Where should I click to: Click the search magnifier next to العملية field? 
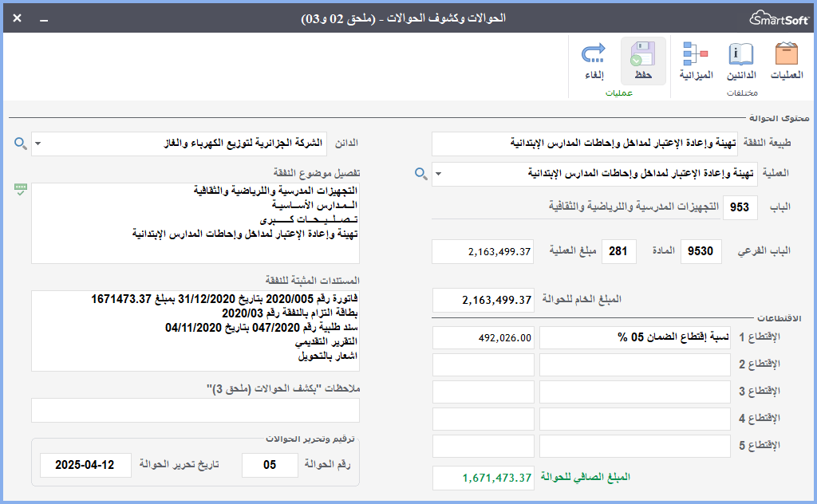420,173
